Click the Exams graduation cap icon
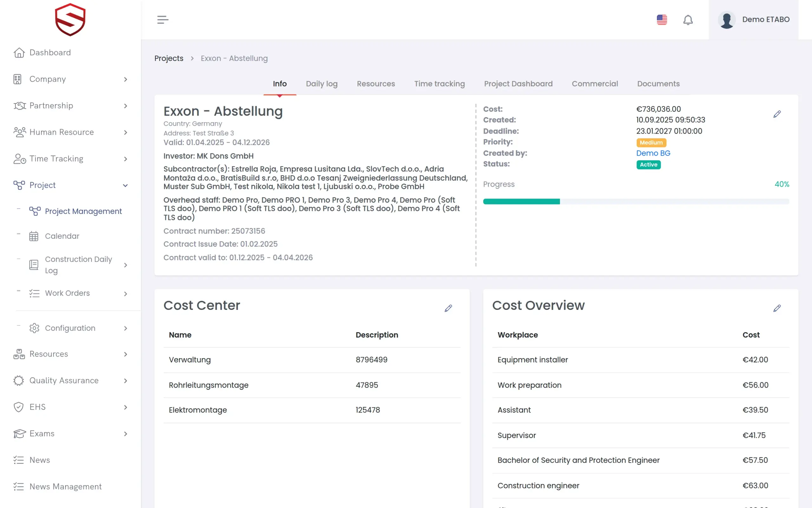 (x=19, y=434)
